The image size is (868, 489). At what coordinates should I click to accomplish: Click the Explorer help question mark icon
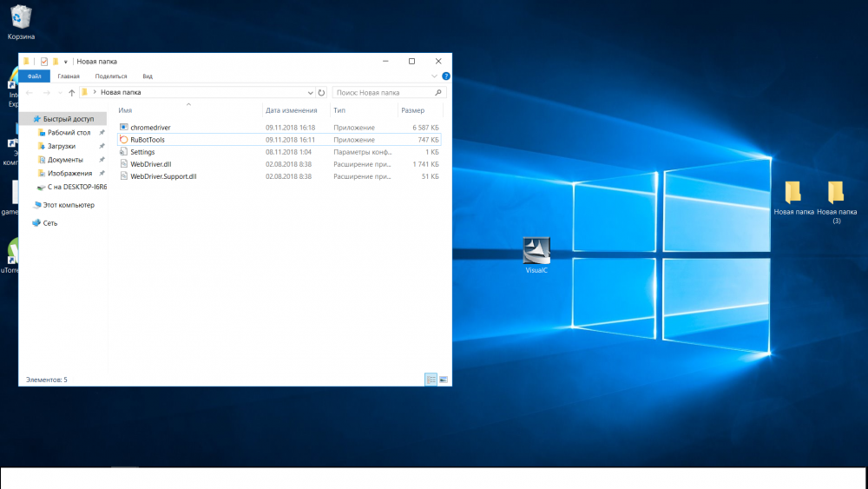445,76
